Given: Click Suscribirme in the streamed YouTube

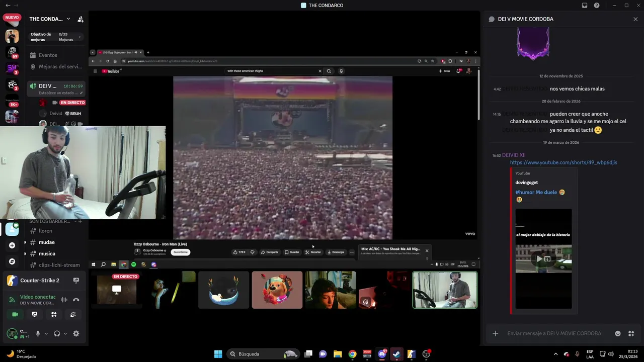Looking at the screenshot, I should click(180, 252).
